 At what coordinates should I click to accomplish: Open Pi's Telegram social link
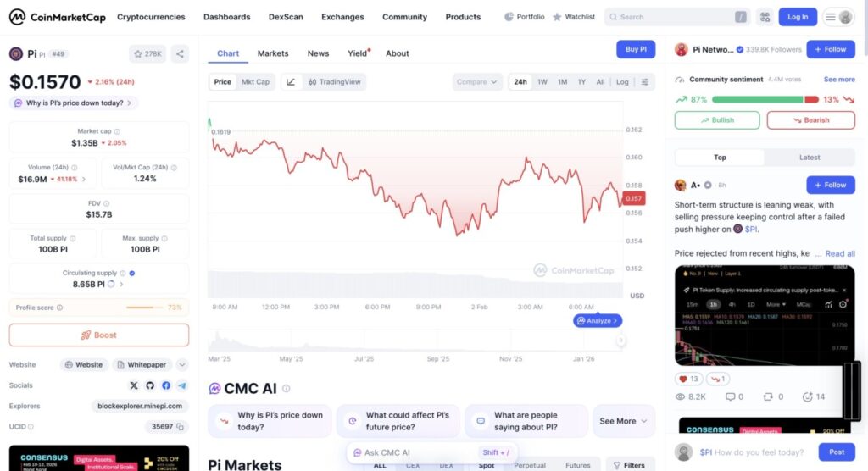181,385
